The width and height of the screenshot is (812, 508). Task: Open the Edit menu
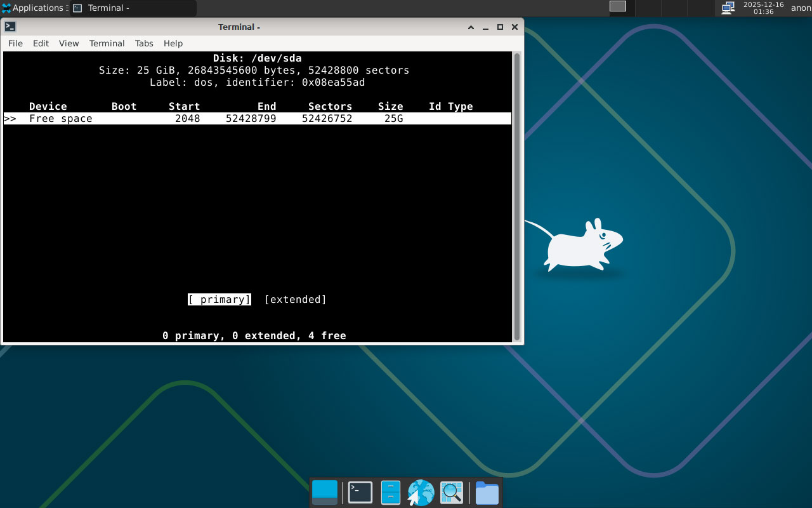click(x=41, y=43)
